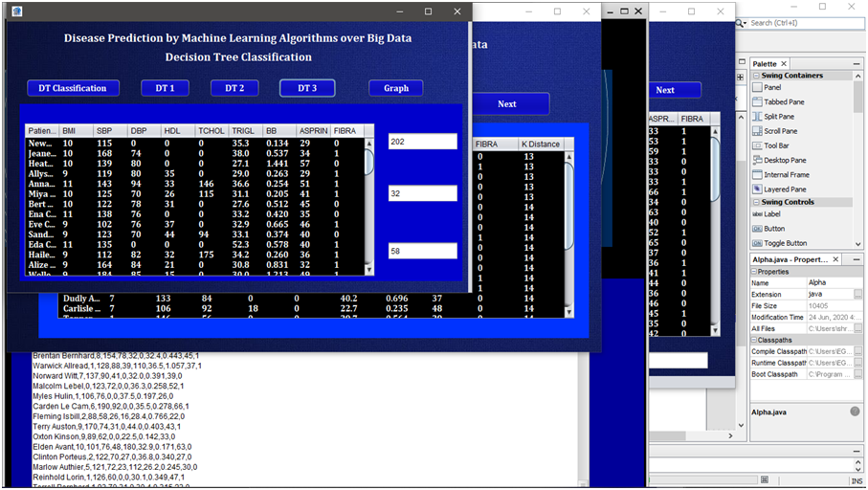The width and height of the screenshot is (868, 490).
Task: Select the Dudly A... row in middle table
Action: click(x=311, y=299)
